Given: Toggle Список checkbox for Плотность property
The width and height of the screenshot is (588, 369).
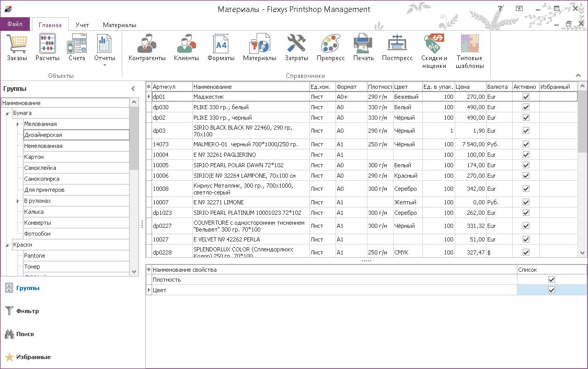Looking at the screenshot, I should point(551,280).
